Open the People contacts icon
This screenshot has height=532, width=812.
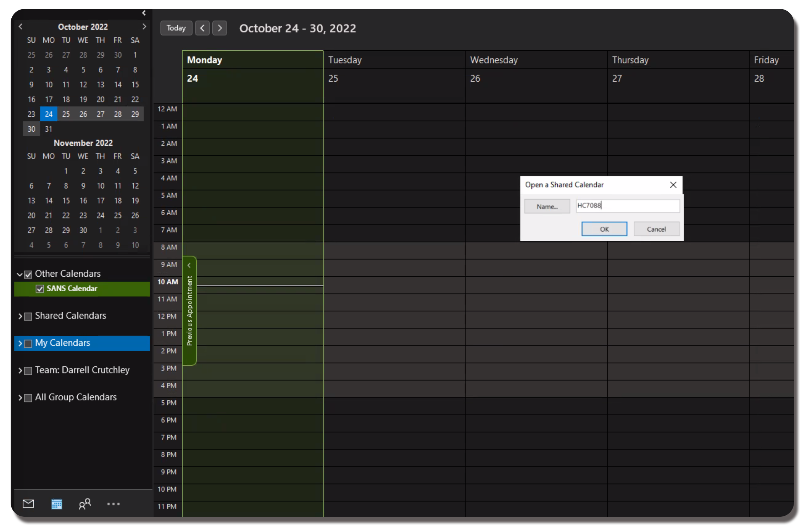click(x=85, y=504)
